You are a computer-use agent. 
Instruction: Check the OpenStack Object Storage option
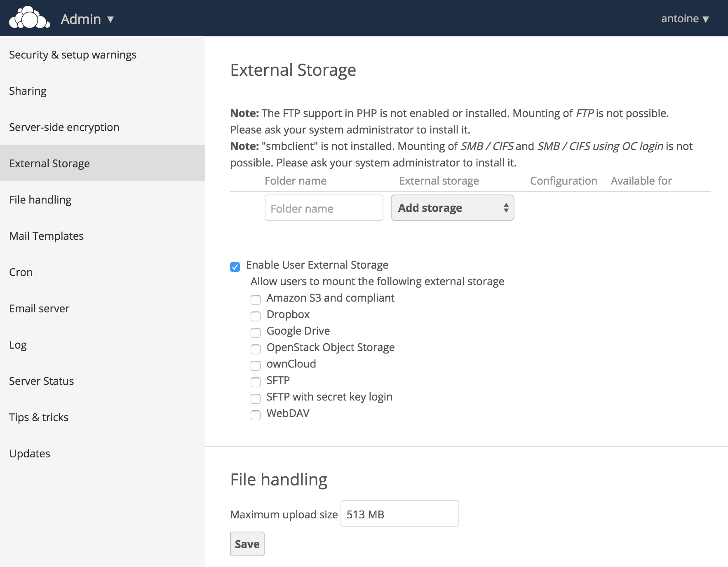click(x=256, y=349)
